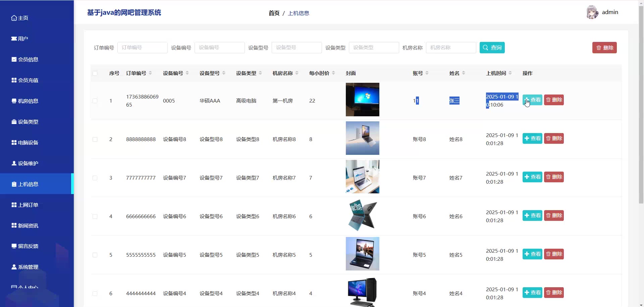Viewport: 644px width, 307px height.
Task: Sort by 订单编号 column arrows
Action: click(x=150, y=73)
